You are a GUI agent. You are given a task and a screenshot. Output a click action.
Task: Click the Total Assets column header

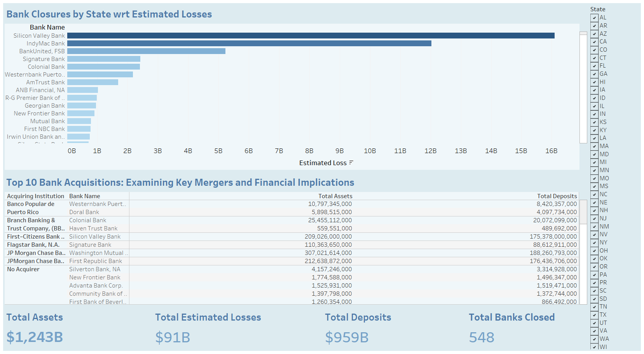335,196
